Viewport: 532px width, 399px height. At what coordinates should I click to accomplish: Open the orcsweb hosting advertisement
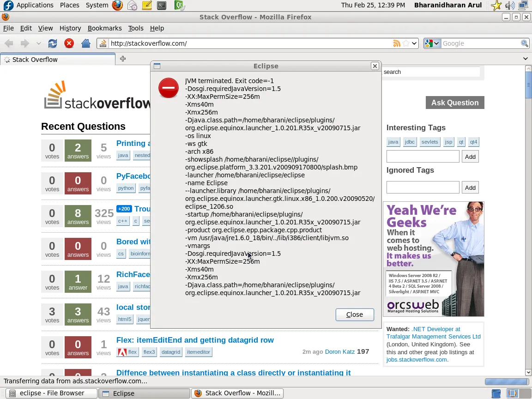point(434,259)
